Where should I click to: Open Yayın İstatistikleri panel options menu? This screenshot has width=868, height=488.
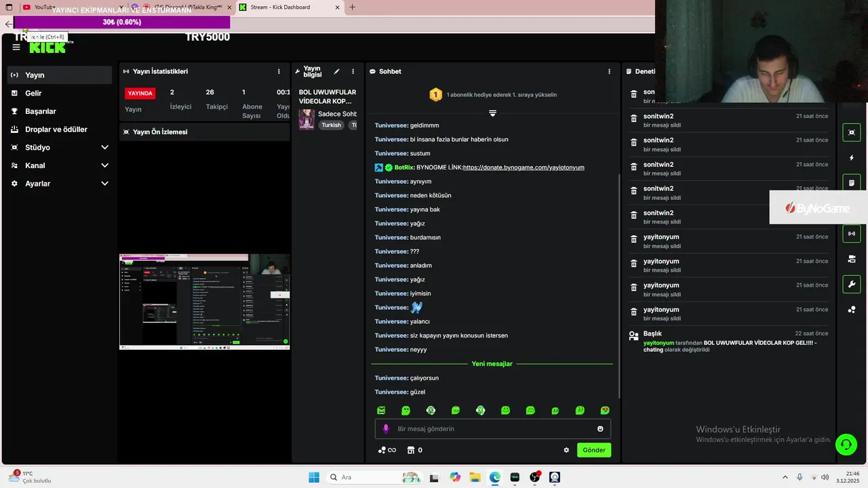279,71
